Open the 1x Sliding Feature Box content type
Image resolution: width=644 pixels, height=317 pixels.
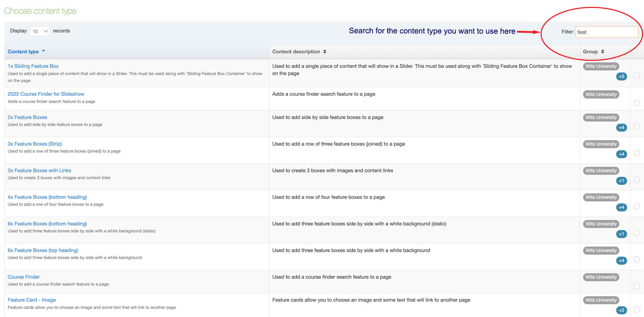33,66
